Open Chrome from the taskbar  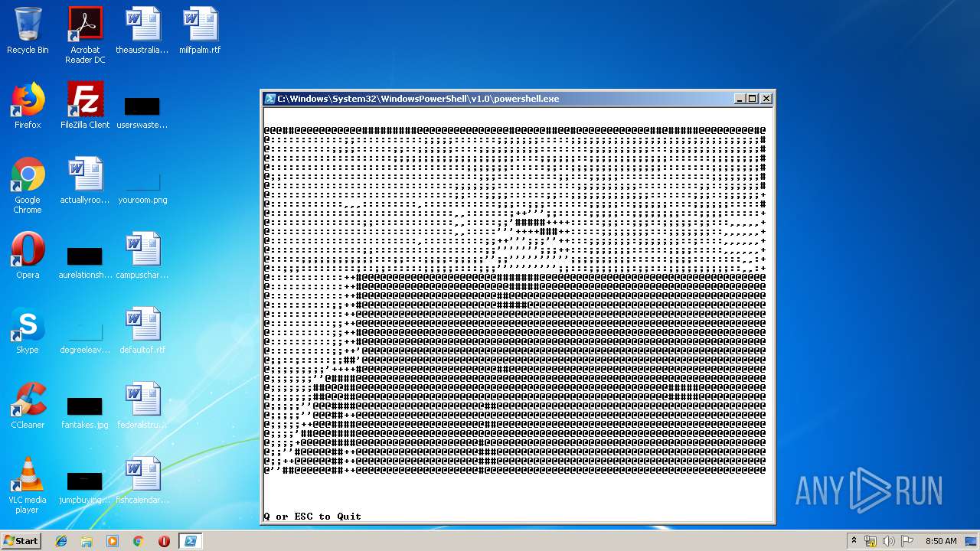138,541
